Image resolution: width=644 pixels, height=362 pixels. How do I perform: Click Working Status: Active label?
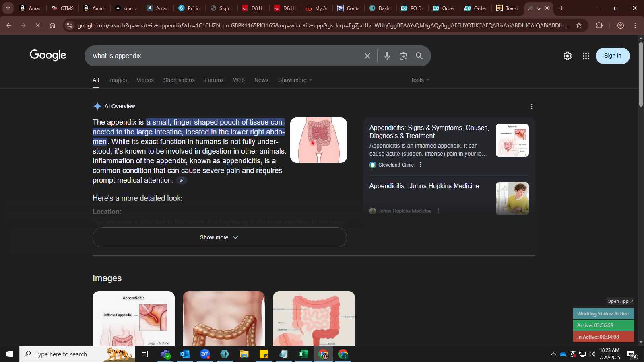603,314
